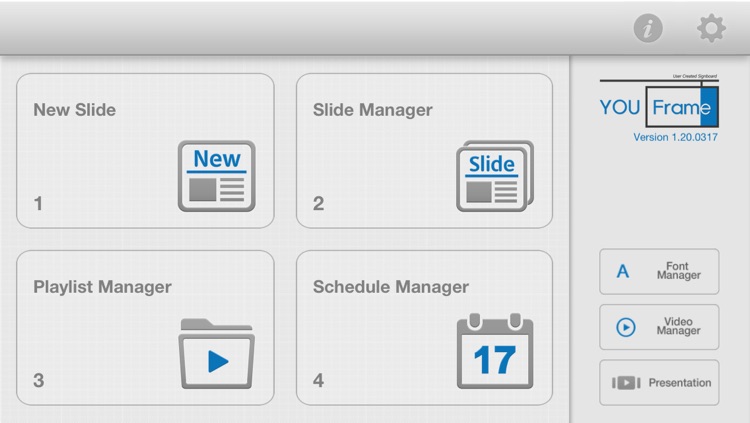Select the New Slide title text
The image size is (750, 423).
pos(75,110)
